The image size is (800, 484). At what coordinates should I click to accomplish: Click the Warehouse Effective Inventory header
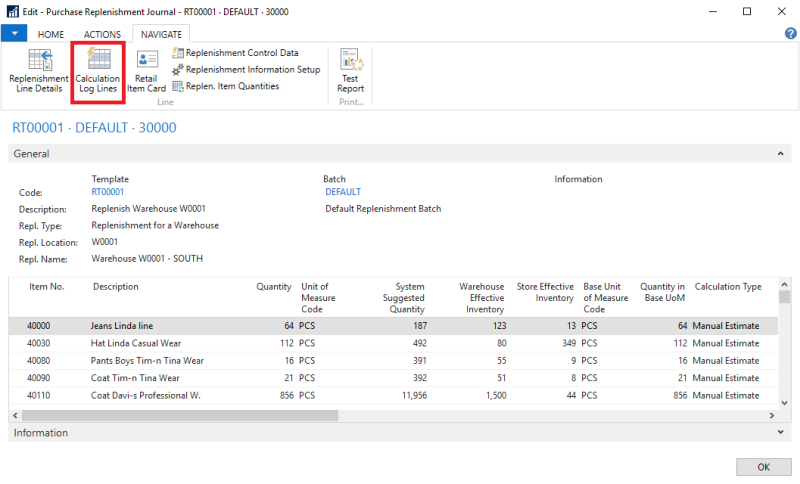[481, 298]
